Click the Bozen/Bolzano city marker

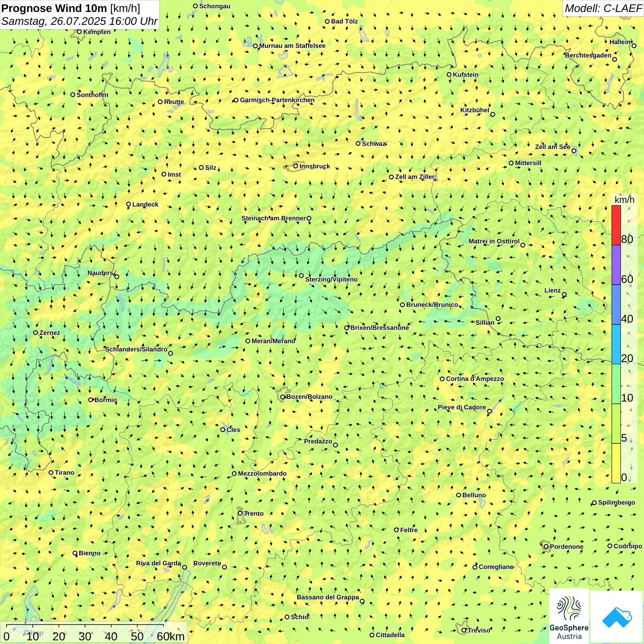pos(283,397)
